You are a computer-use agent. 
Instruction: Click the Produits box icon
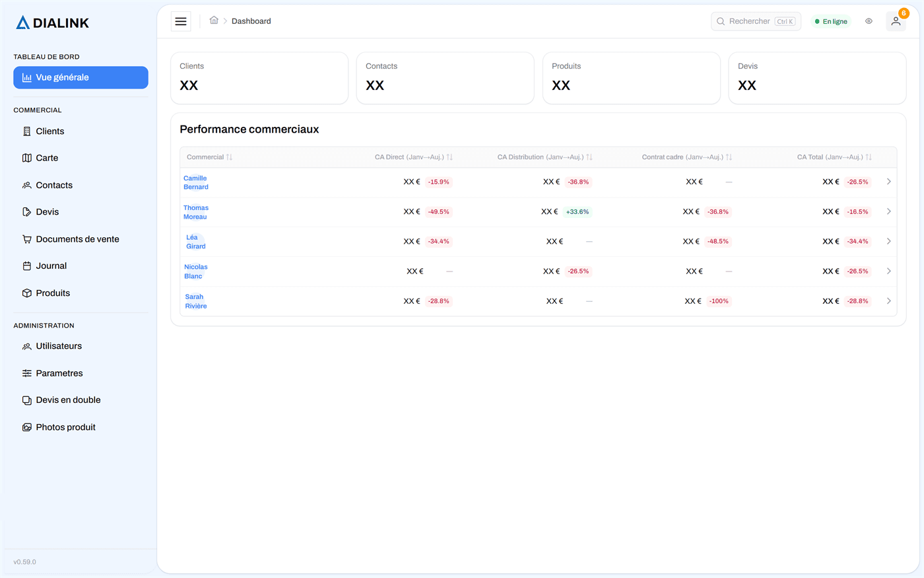27,293
